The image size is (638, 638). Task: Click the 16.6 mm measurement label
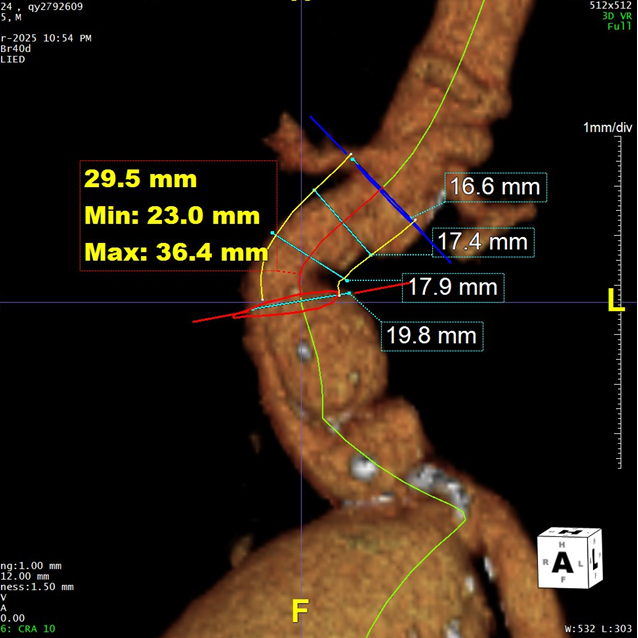pyautogui.click(x=495, y=187)
